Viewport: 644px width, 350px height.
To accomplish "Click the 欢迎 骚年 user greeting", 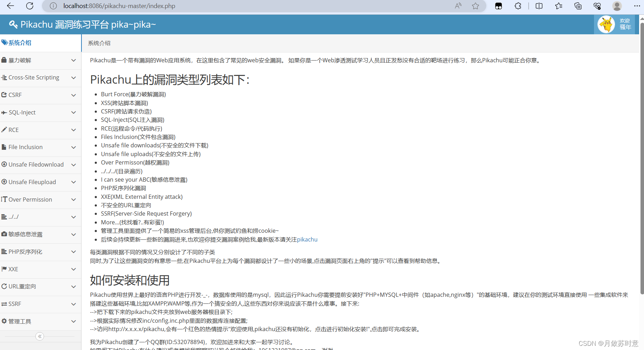I will (625, 24).
